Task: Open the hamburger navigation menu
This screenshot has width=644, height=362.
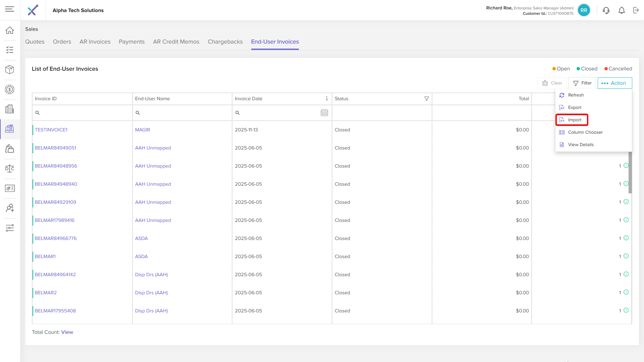Action: click(x=10, y=9)
